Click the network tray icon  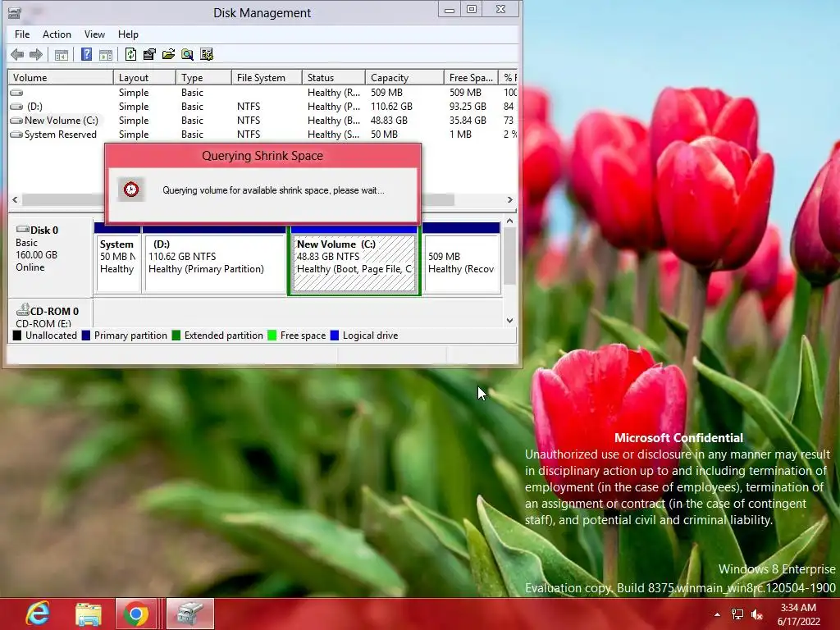click(x=737, y=614)
